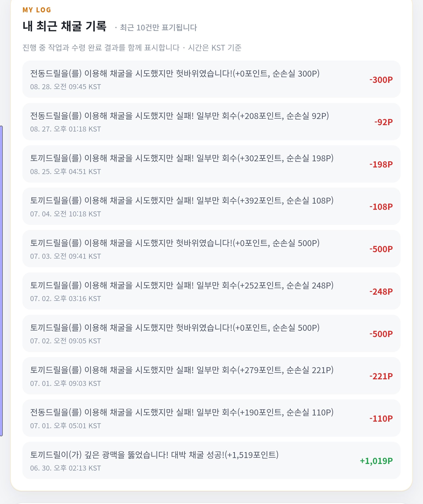Screen dimensions: 423x504
Task: Select the 07. 03. 오전 09:41 failed mining entry
Action: 211,249
